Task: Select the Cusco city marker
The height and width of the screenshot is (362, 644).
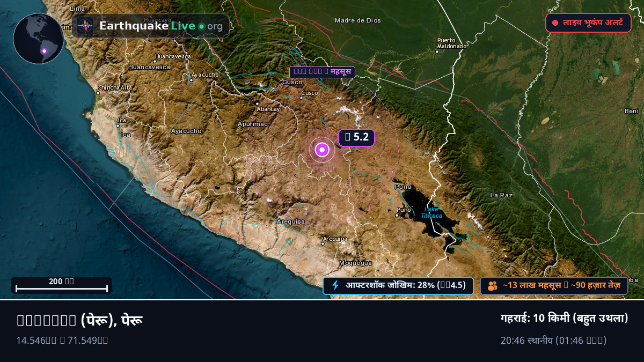Action: click(301, 98)
